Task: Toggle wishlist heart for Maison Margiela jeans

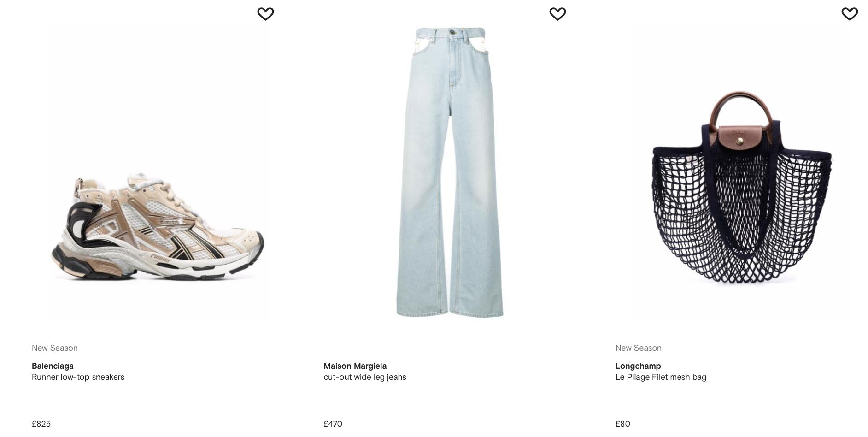Action: [557, 14]
